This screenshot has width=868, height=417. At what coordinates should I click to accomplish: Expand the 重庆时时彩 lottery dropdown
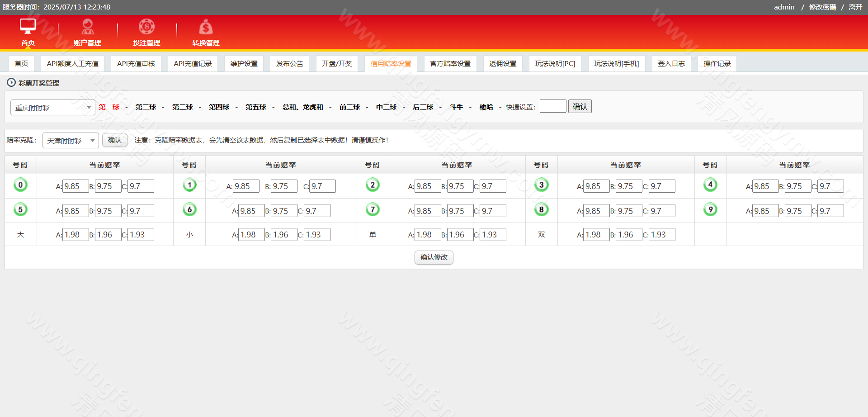point(52,108)
